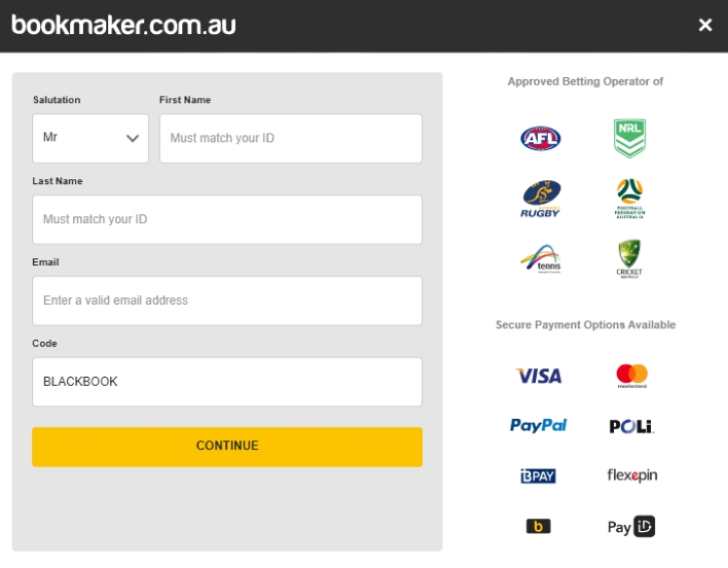This screenshot has height=568, width=728.
Task: Click the AFL logo icon
Action: (x=541, y=137)
